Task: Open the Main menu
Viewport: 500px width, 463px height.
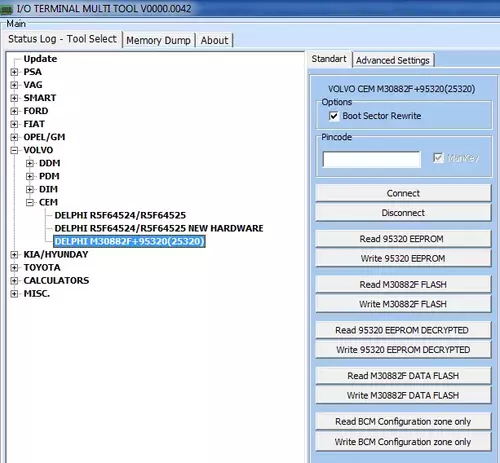Action: [16, 24]
